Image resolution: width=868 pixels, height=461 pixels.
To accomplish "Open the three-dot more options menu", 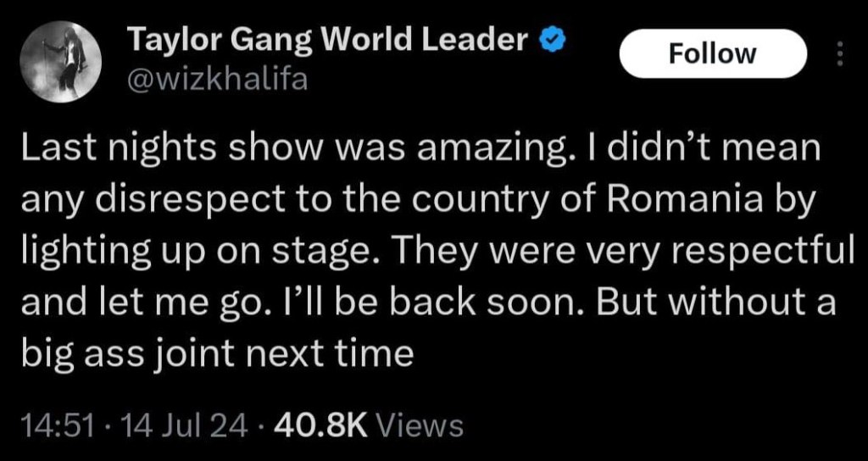I will pos(840,54).
